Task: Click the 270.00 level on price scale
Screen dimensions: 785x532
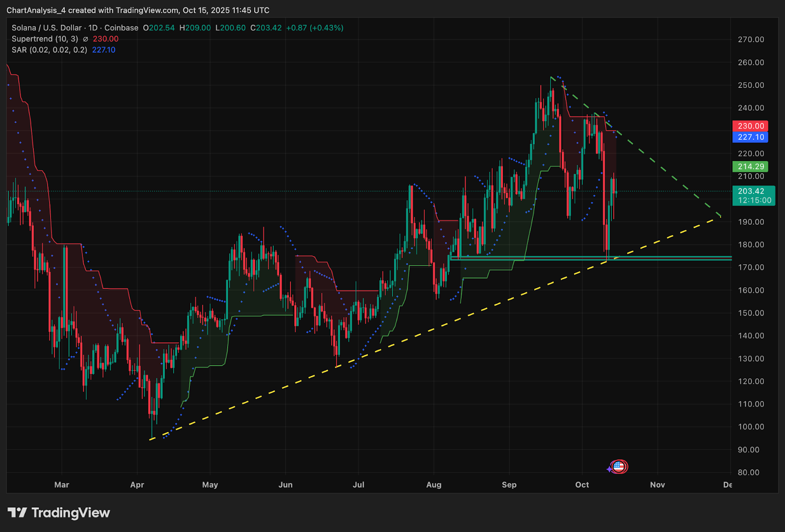Action: [751, 40]
